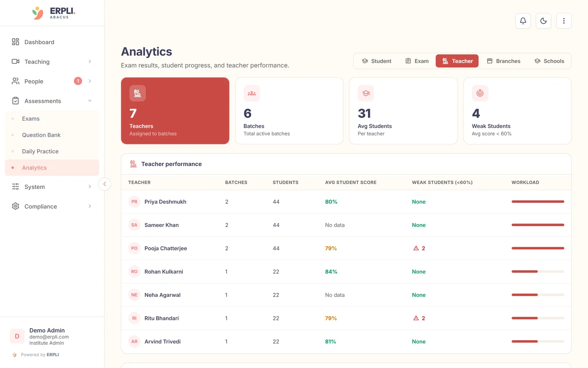The height and width of the screenshot is (368, 588).
Task: Click Sameer Khan's SA avatar
Action: tap(134, 225)
